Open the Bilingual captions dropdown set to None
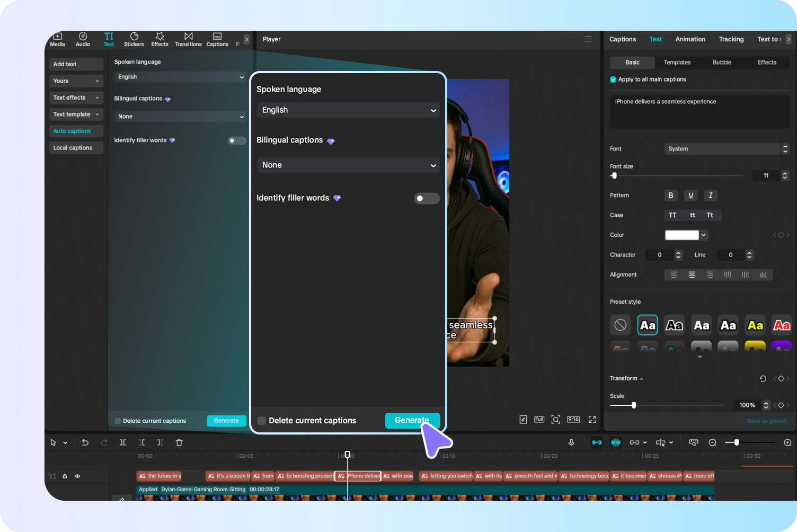The width and height of the screenshot is (797, 532). [348, 165]
